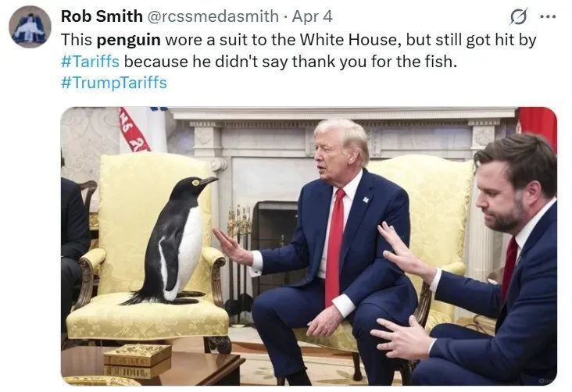
Task: Click the long red tie of seated man
Action: pyautogui.click(x=335, y=248)
